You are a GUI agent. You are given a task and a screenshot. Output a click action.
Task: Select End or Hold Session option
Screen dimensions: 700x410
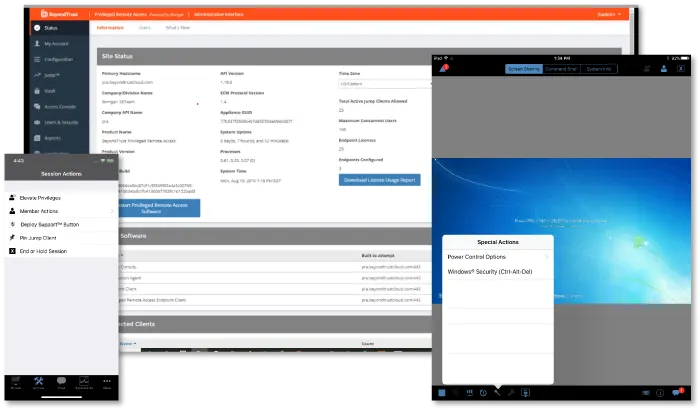point(61,251)
